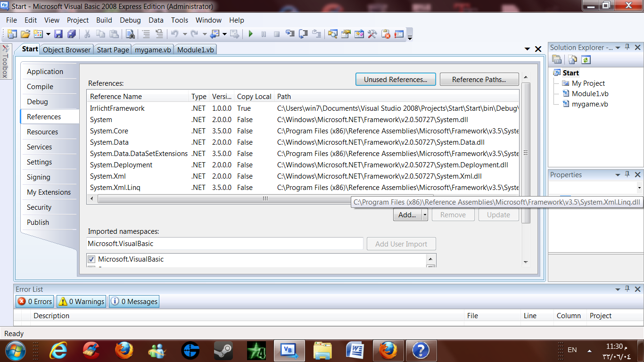The width and height of the screenshot is (644, 362).
Task: Click the Add New Item toolbar icon
Action: click(38, 34)
